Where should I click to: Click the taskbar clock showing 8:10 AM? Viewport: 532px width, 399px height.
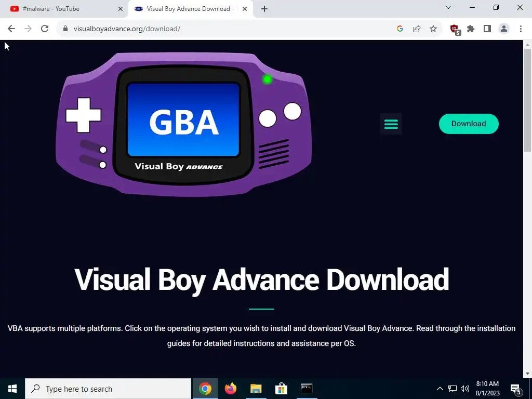click(487, 389)
